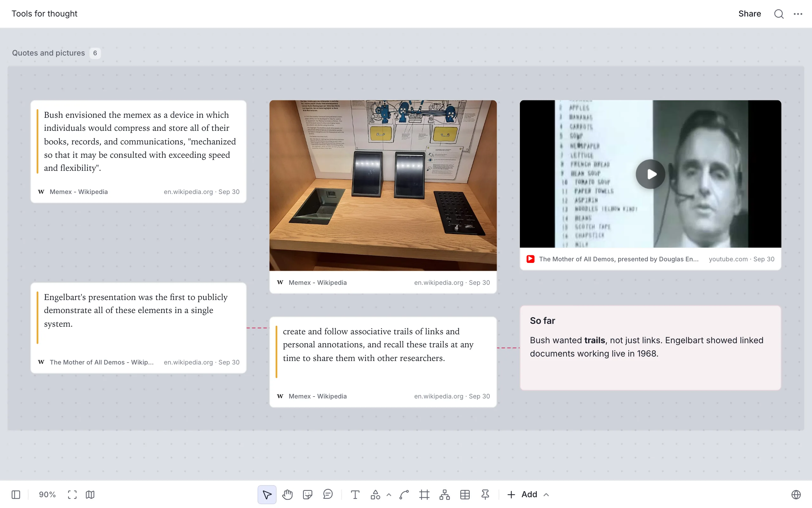Toggle the sidebar panel

pos(16,495)
